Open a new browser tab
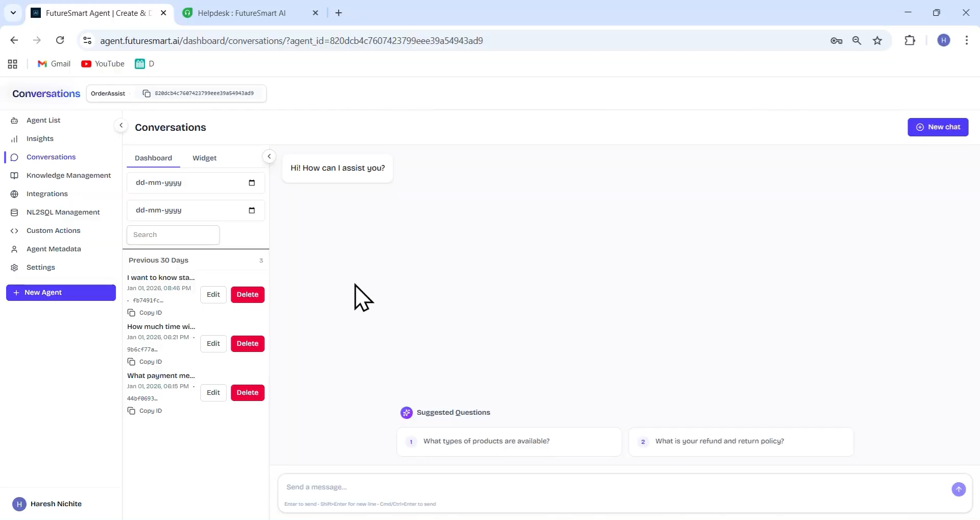The image size is (980, 520). pos(339,13)
